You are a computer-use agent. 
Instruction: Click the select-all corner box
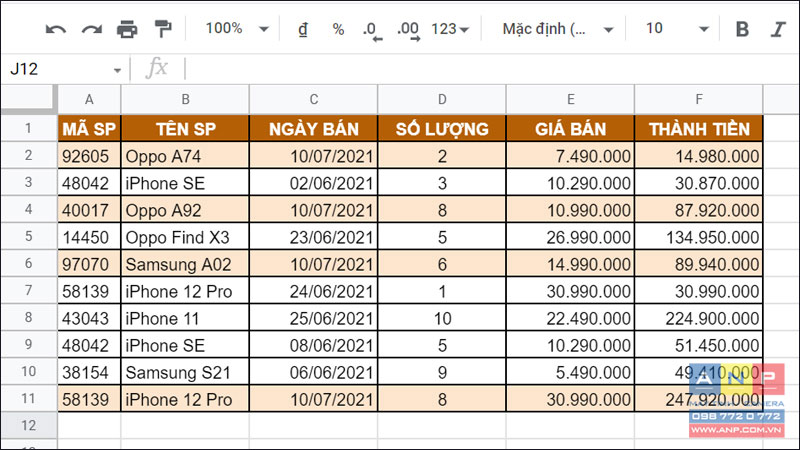tap(29, 99)
